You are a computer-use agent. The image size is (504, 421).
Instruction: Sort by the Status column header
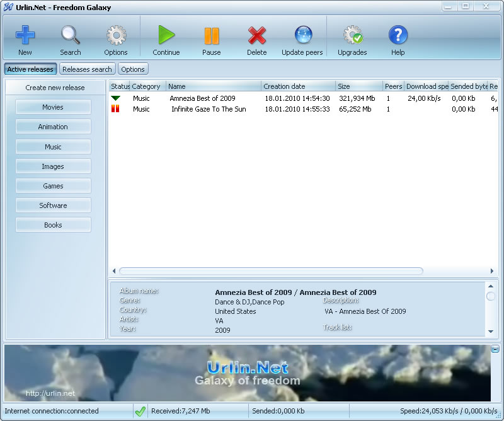click(x=119, y=86)
